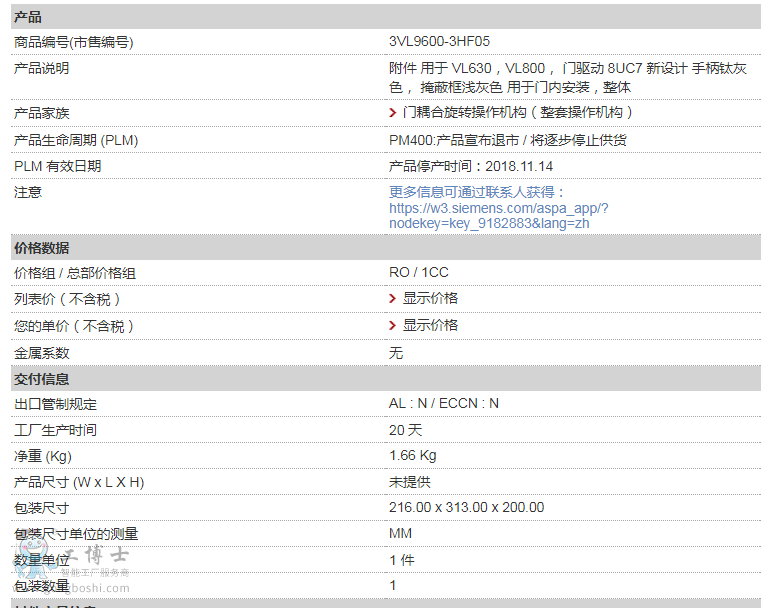Screen dimensions: 767x608
Task: Select the 产品 section header
Action: tap(385, 17)
